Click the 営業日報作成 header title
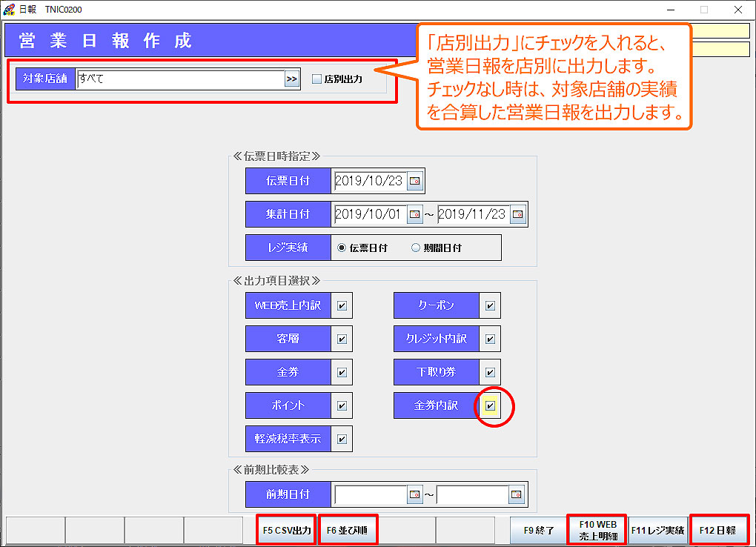Screen dimensions: 756x547 (105, 41)
